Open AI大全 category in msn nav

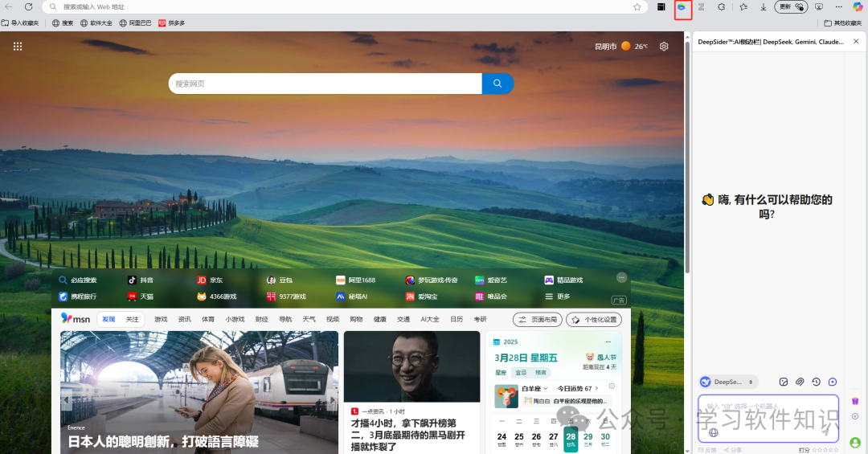[x=430, y=320]
